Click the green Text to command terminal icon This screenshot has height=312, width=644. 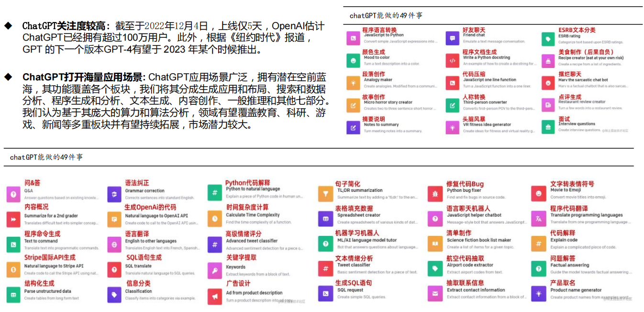coord(13,245)
